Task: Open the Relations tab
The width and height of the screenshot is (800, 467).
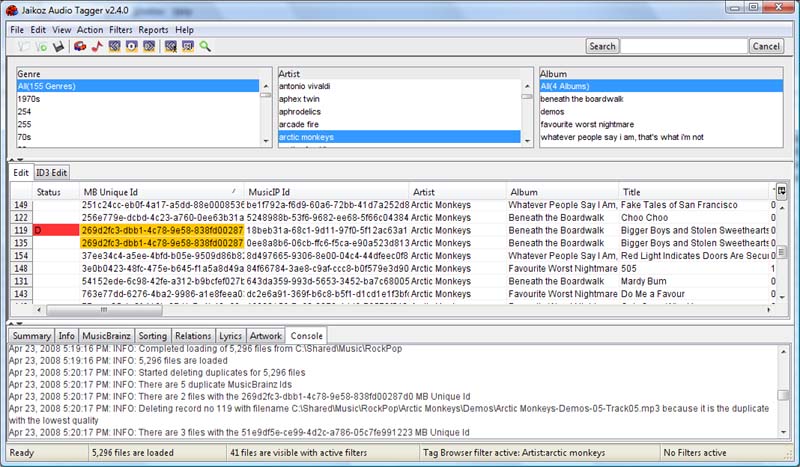Action: (193, 336)
